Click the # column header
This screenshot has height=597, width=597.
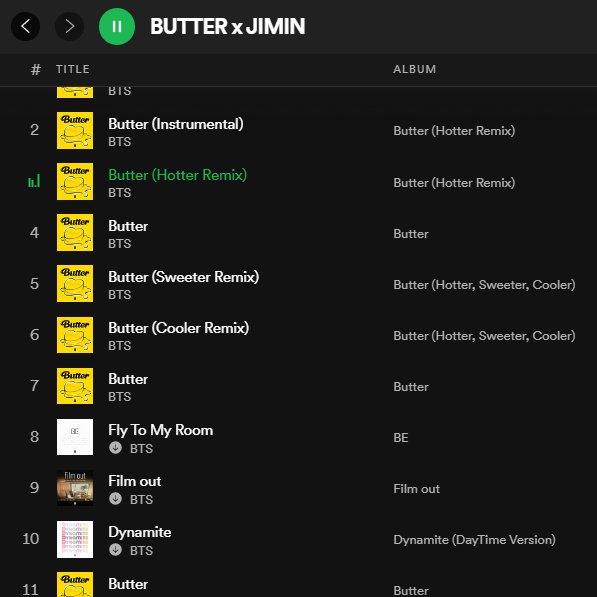tap(36, 69)
